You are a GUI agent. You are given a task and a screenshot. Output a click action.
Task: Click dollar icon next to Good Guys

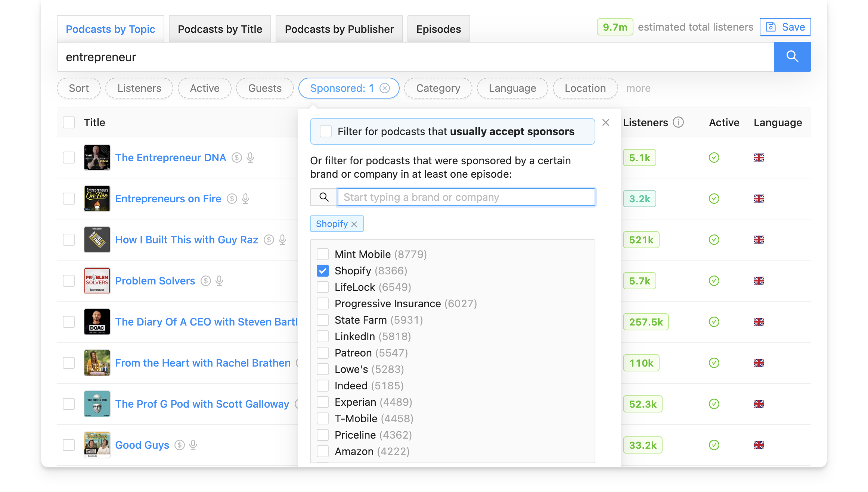pyautogui.click(x=180, y=445)
